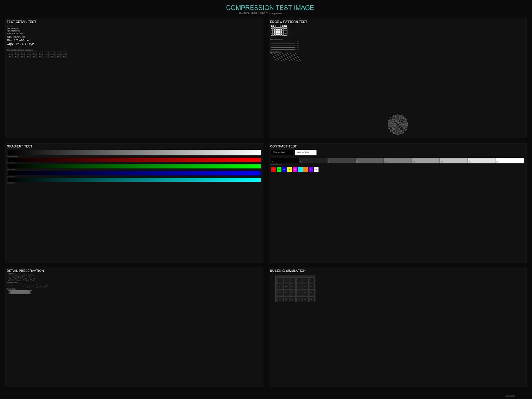This screenshot has width=532, height=399.
Task: Pick the cyan C color square
Action: pyautogui.click(x=300, y=170)
